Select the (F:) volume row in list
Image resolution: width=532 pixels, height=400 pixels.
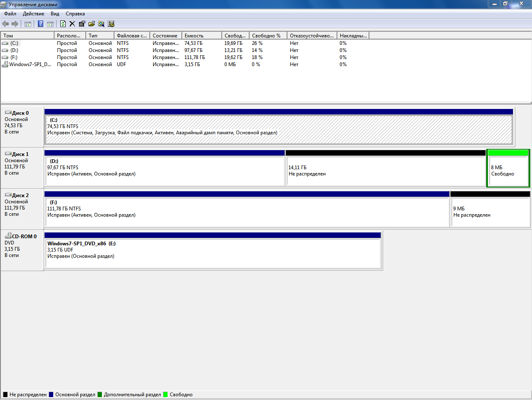(14, 57)
